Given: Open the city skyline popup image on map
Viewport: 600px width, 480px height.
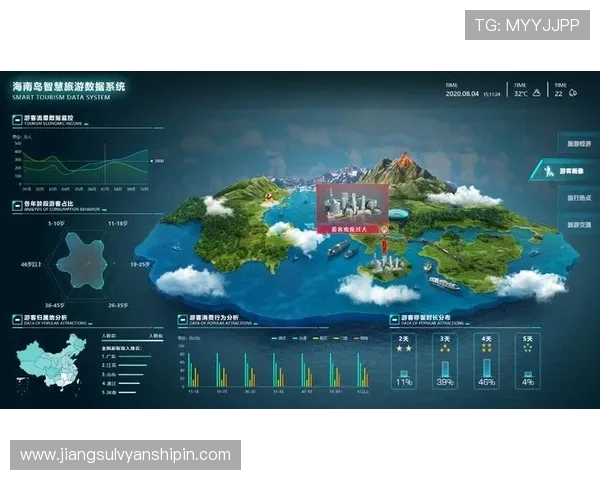Looking at the screenshot, I should point(352,204).
